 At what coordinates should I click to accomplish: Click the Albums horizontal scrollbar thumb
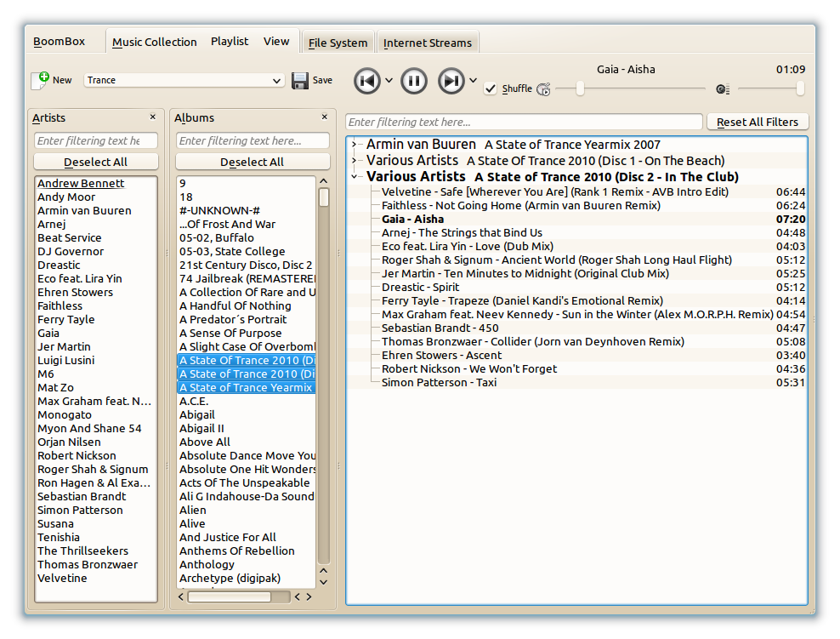tap(230, 596)
